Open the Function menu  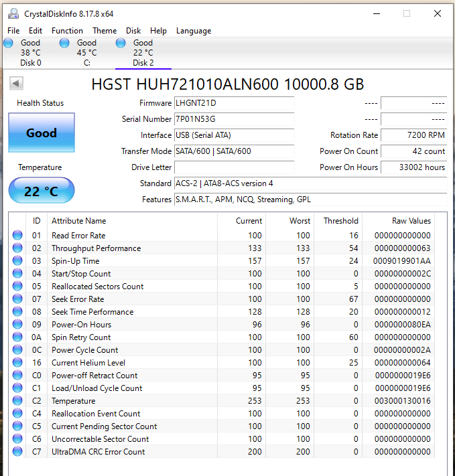coord(67,31)
